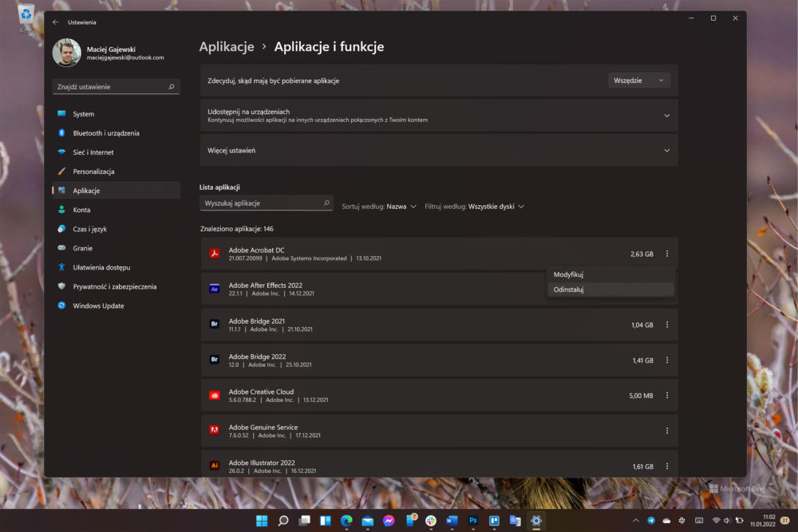Open more options for Adobe Creative Cloud
This screenshot has width=798, height=532.
[666, 395]
